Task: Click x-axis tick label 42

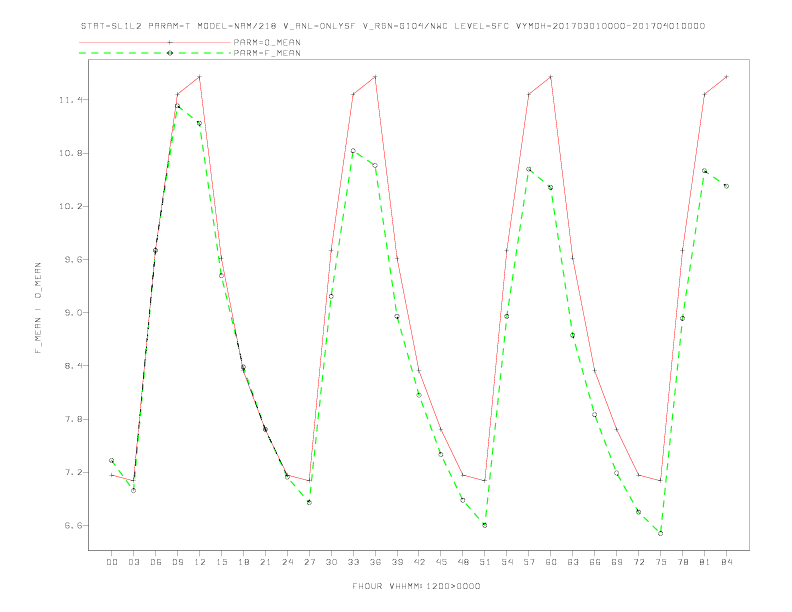Action: [419, 562]
